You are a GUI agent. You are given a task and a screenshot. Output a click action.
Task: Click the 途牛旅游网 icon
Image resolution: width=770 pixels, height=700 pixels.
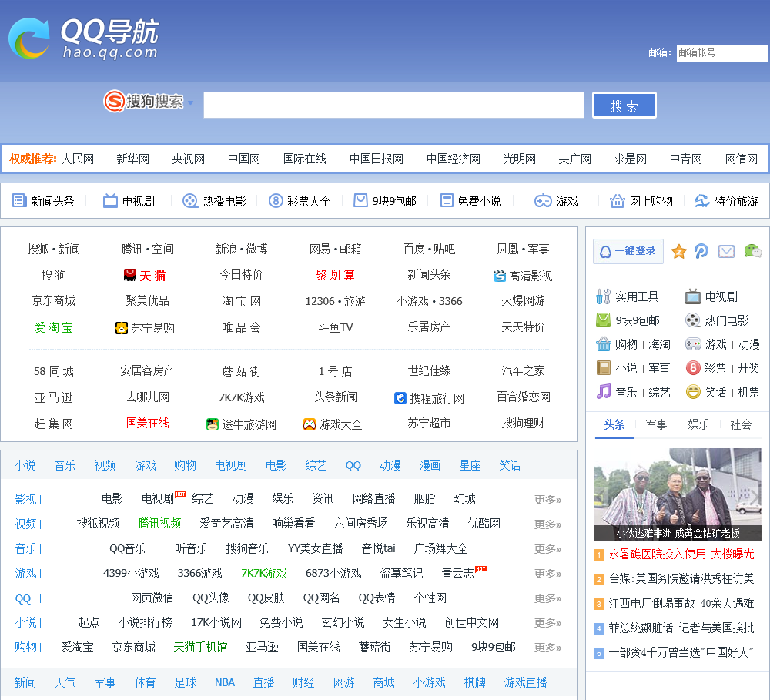(213, 424)
